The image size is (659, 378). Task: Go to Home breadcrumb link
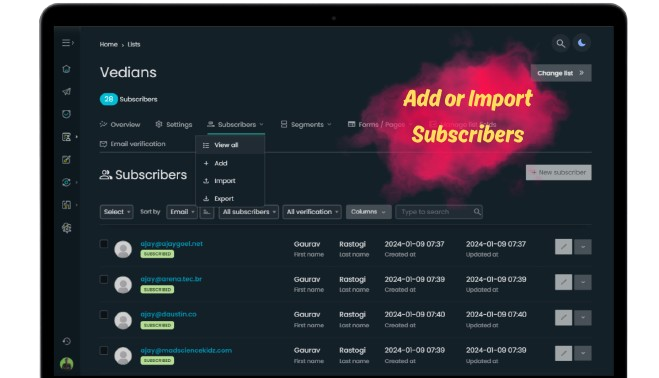coord(108,44)
